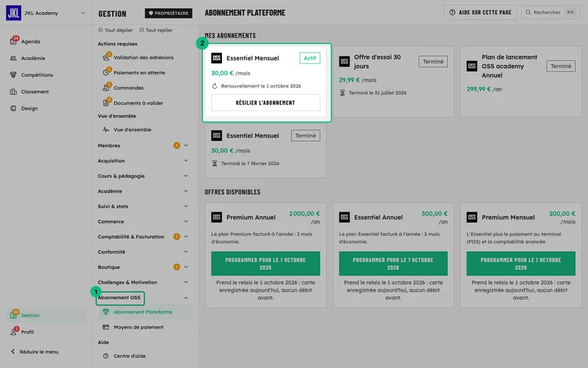Go to Académie in main sidebar

[33, 58]
